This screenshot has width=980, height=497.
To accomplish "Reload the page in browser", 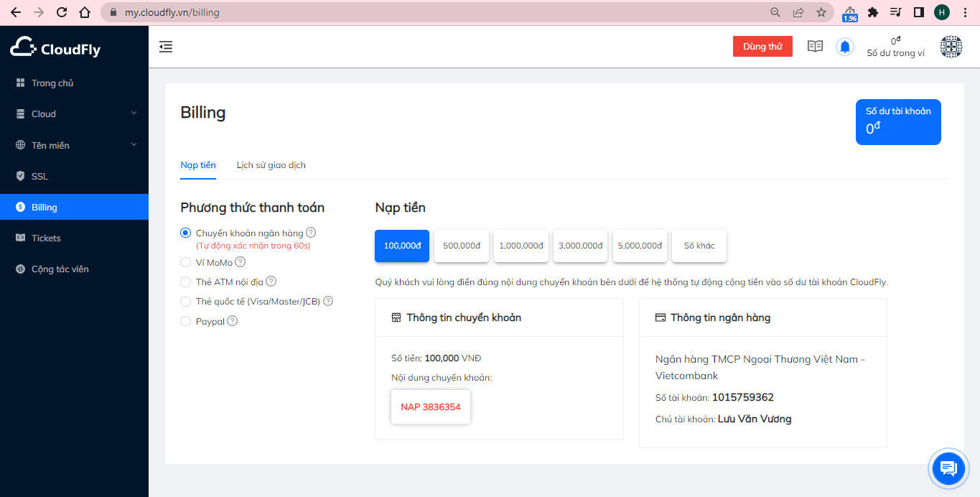I will pos(62,12).
